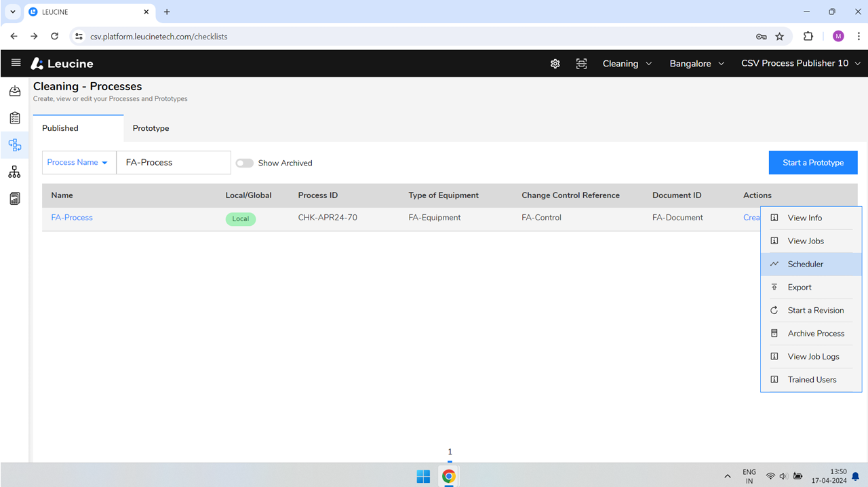Switch to the Prototype tab

151,128
